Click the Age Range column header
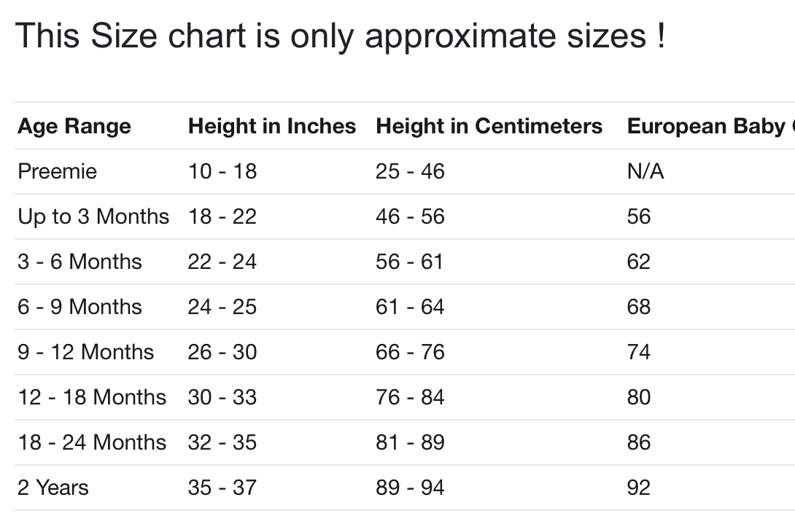Image resolution: width=795 pixels, height=532 pixels. 74,127
